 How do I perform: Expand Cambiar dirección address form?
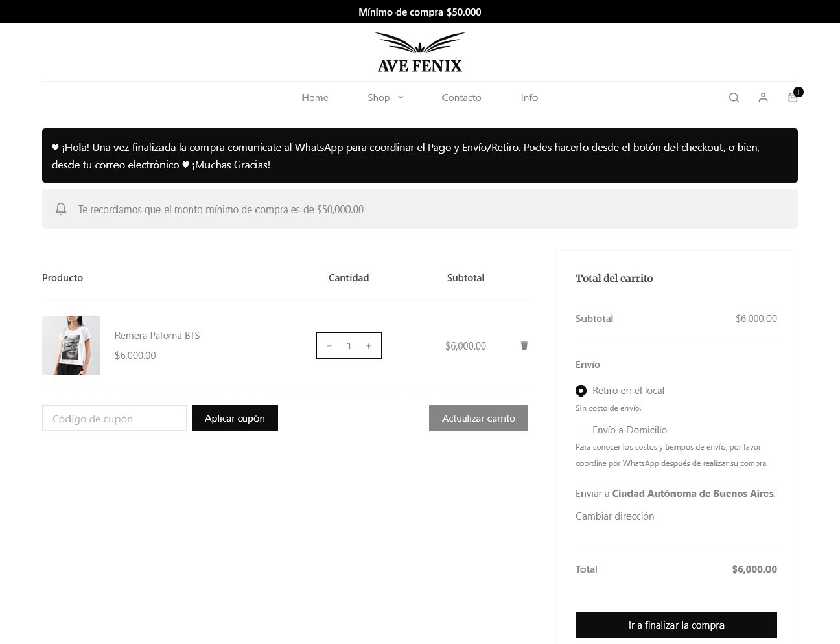[614, 516]
